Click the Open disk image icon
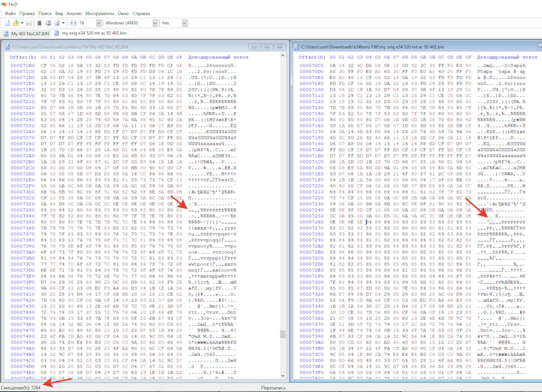The width and height of the screenshot is (542, 392). [56, 23]
